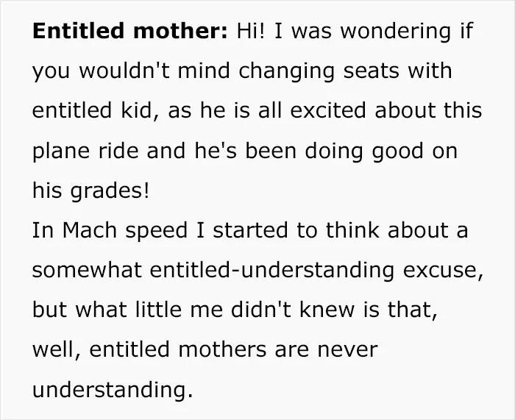Click the word "Hi!" after the label

point(251,31)
